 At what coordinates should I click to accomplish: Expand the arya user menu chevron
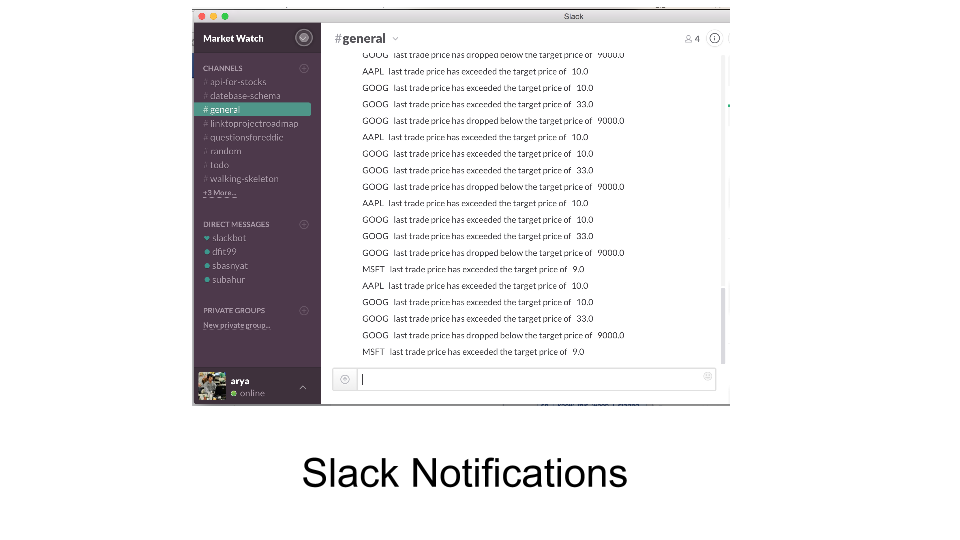point(303,388)
